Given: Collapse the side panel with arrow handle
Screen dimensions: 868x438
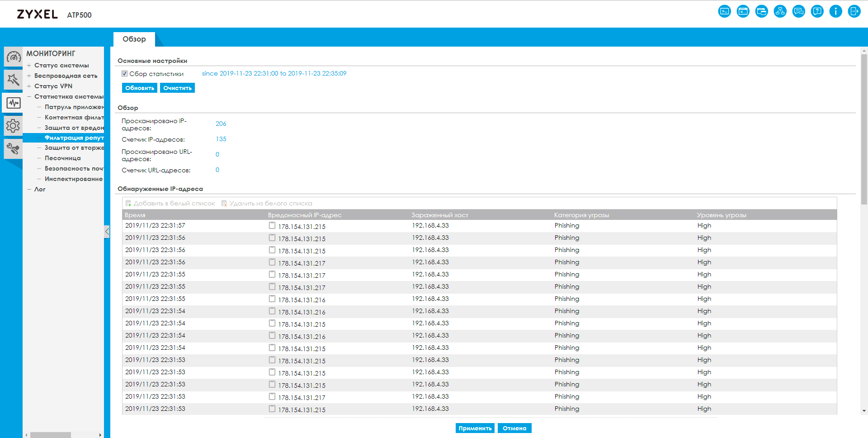Looking at the screenshot, I should pos(107,232).
